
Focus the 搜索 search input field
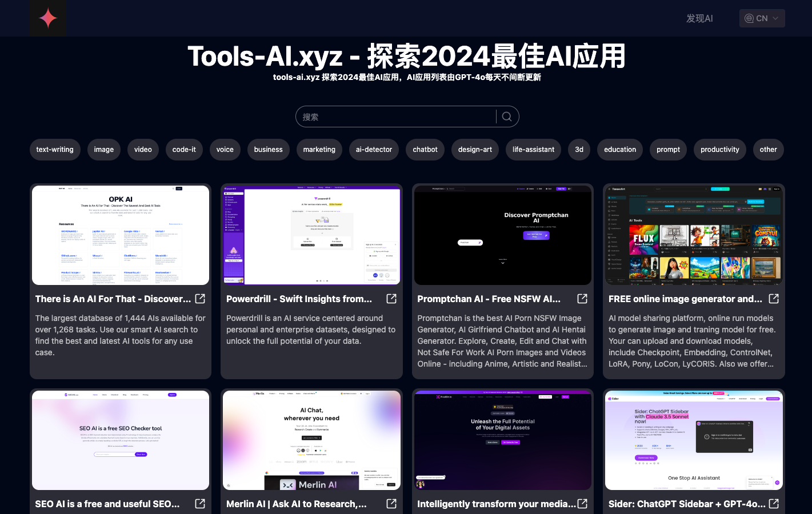[395, 117]
